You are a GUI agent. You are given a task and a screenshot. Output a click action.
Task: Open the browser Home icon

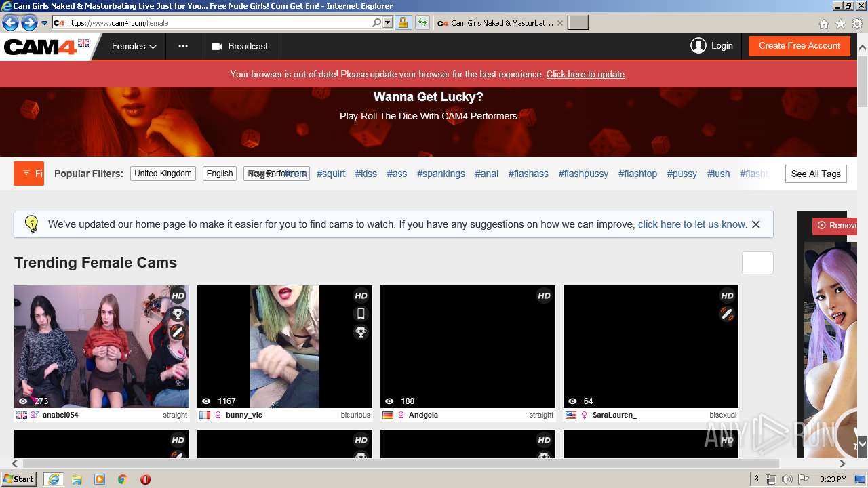[x=823, y=24]
